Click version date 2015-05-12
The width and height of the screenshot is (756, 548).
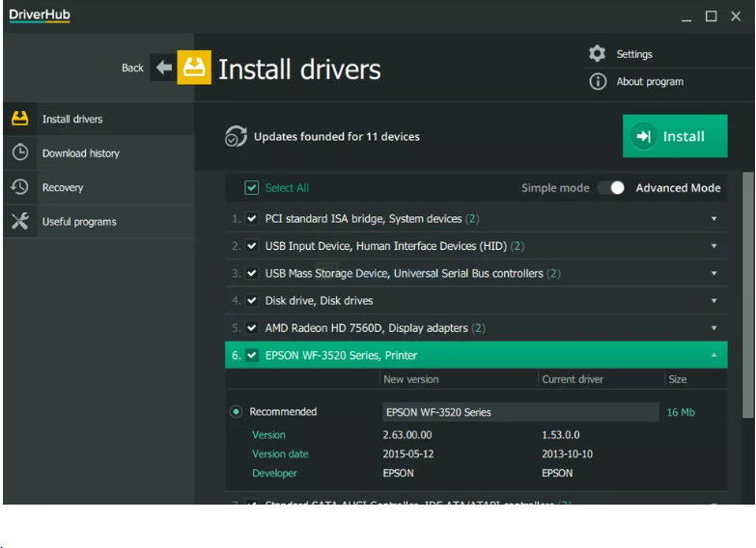tap(408, 454)
